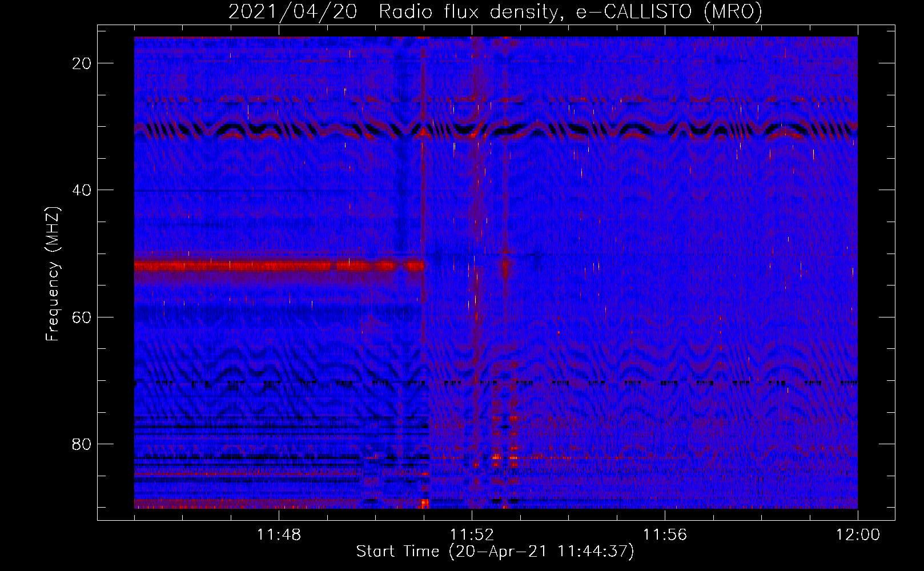Click the '40' frequency tick label
The width and height of the screenshot is (924, 571).
pos(82,190)
